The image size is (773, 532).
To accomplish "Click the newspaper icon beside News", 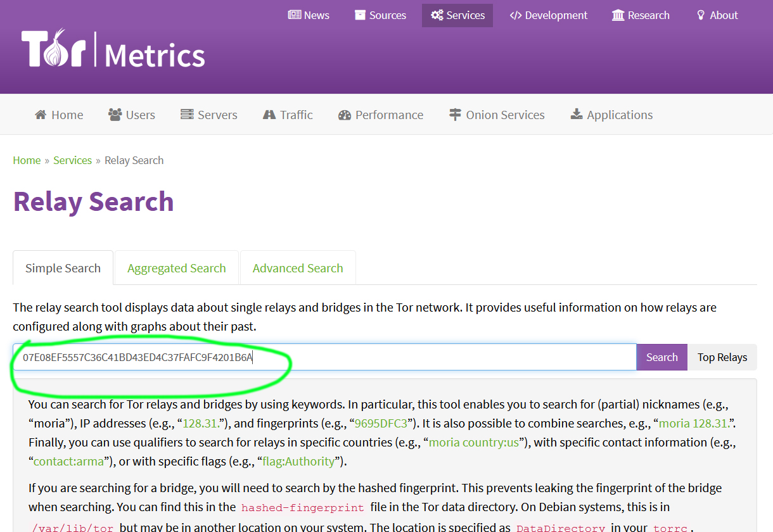I will click(x=295, y=15).
